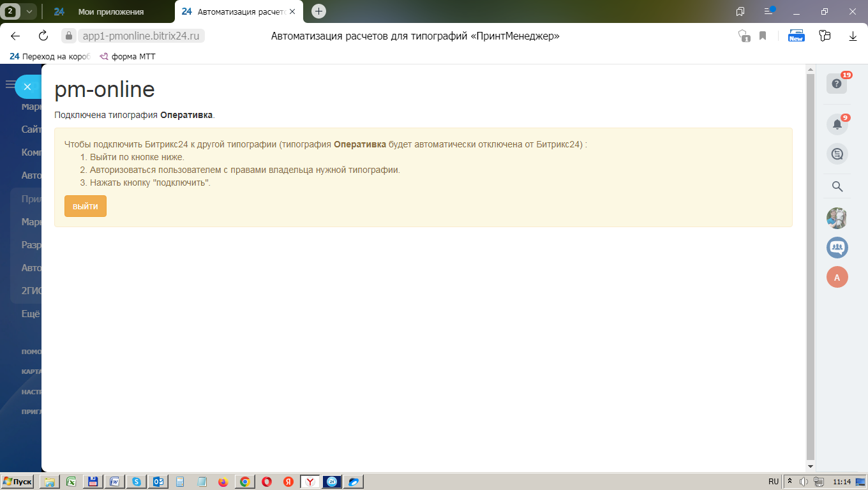Open «Комп» item in left menu
868x490 pixels.
(x=31, y=152)
